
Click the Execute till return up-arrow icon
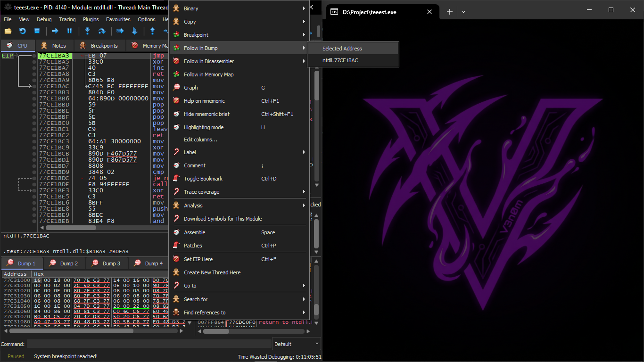click(x=152, y=31)
